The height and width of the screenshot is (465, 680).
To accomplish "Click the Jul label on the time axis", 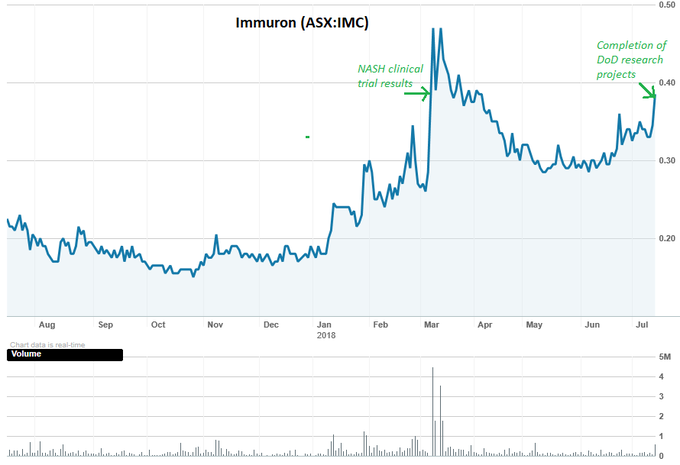I will tap(642, 324).
